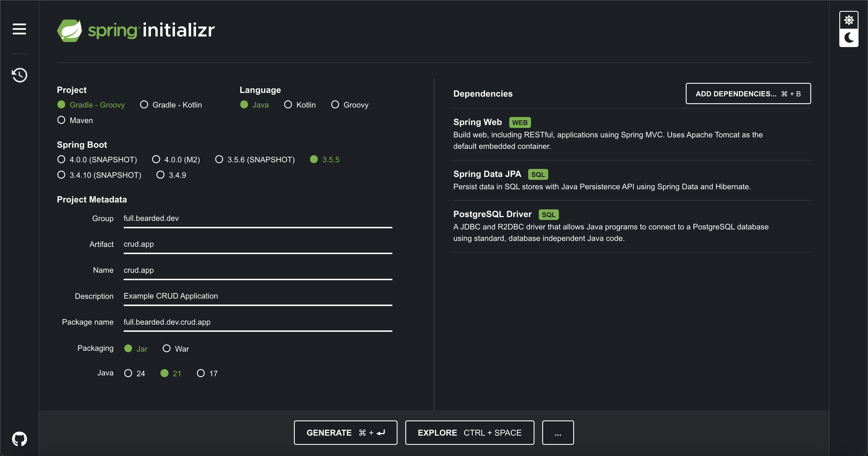Click the WEB tag badge
The height and width of the screenshot is (456, 868).
coord(520,122)
